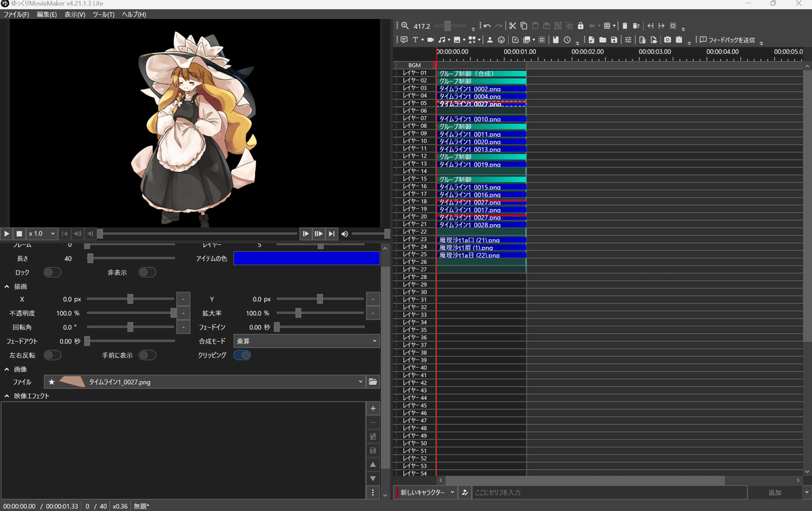Viewport: 812px width, 511px height.
Task: Jump to the last frame button
Action: [332, 234]
